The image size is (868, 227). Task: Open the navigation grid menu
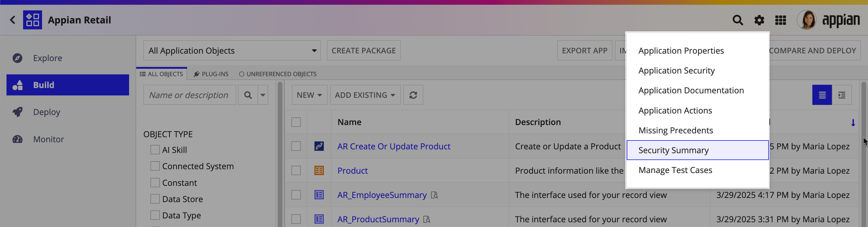point(780,20)
